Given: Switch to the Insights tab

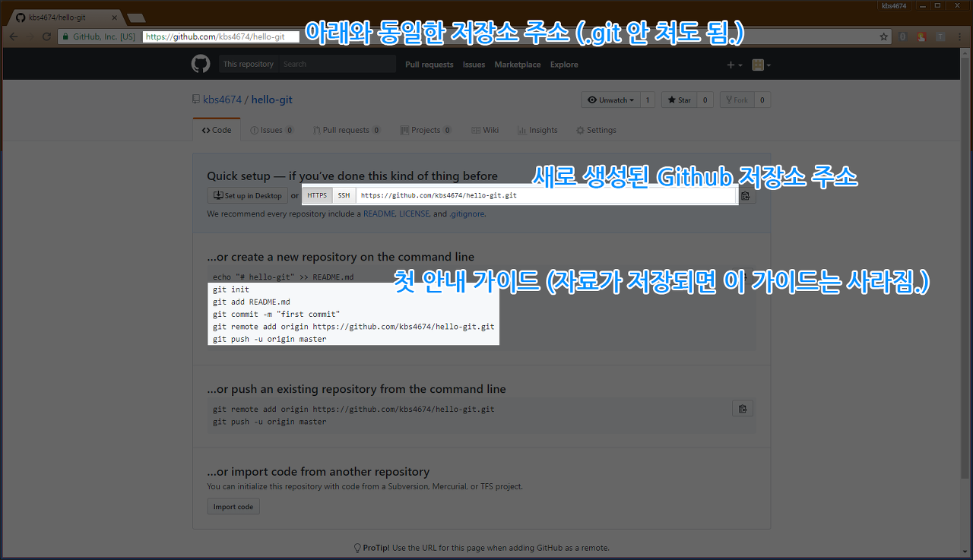Looking at the screenshot, I should (x=537, y=130).
